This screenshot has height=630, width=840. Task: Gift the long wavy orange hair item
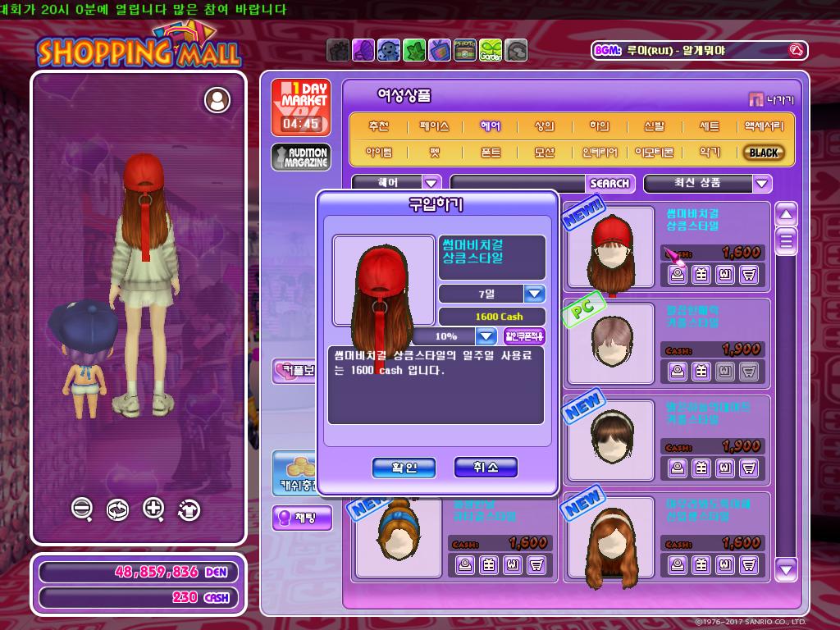coord(701,564)
